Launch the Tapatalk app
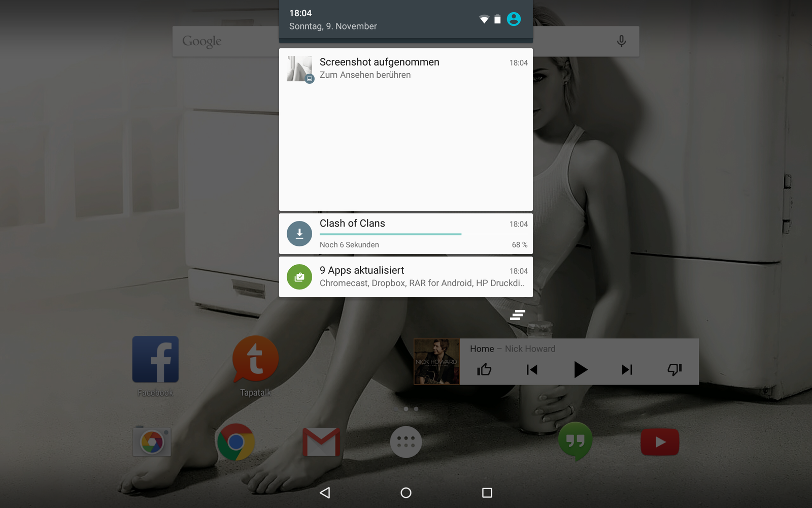Viewport: 812px width, 508px height. [255, 360]
